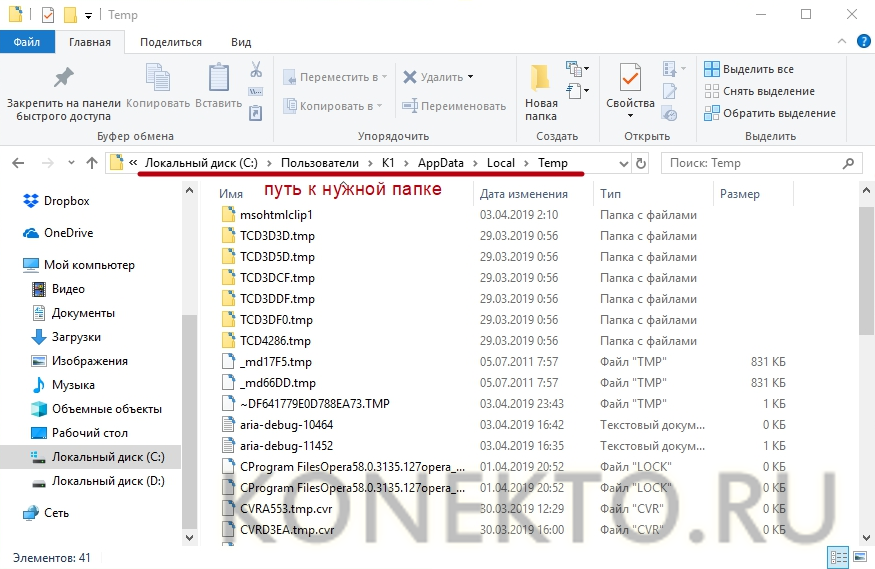Image resolution: width=875 pixels, height=569 pixels.
Task: Click the Copy path icon under scissors
Action: coord(256,91)
